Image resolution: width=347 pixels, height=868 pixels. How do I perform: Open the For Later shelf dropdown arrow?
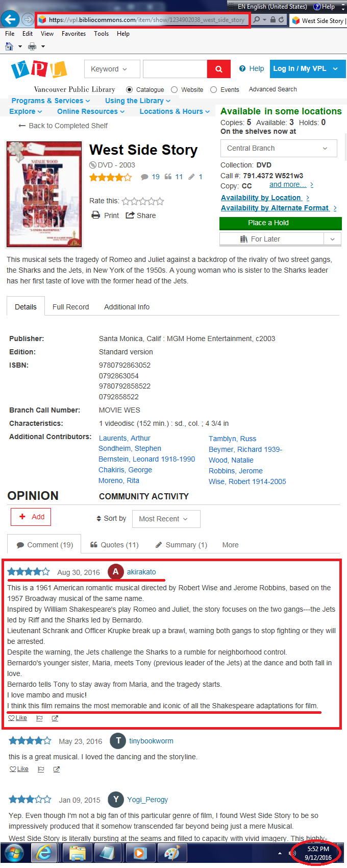click(x=332, y=239)
